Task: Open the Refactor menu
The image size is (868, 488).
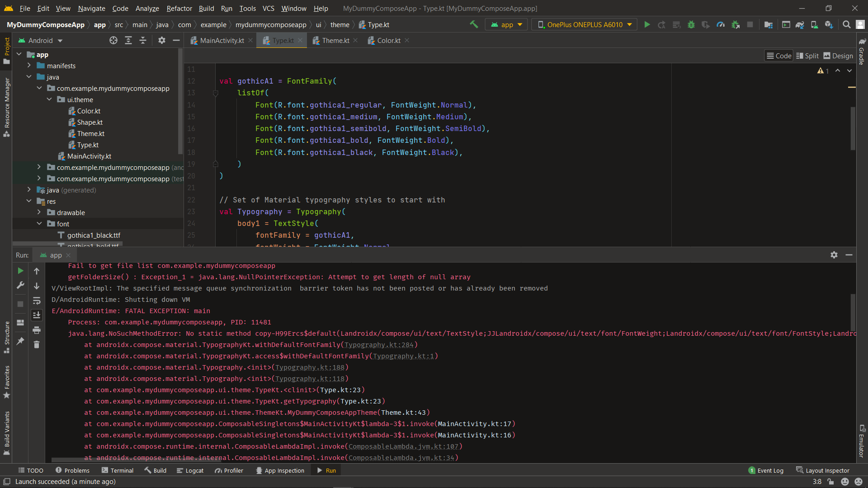Action: click(x=179, y=8)
